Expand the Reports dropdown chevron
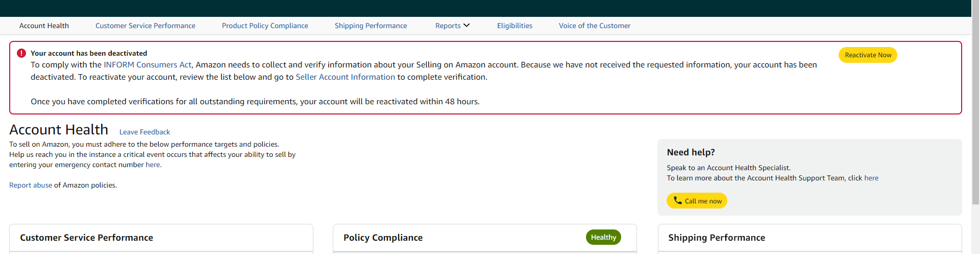The width and height of the screenshot is (980, 254). pyautogui.click(x=467, y=25)
